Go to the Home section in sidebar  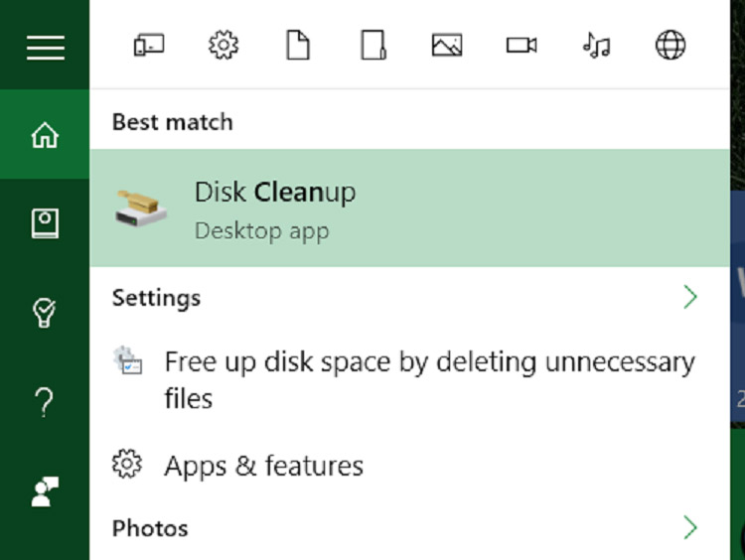(45, 135)
